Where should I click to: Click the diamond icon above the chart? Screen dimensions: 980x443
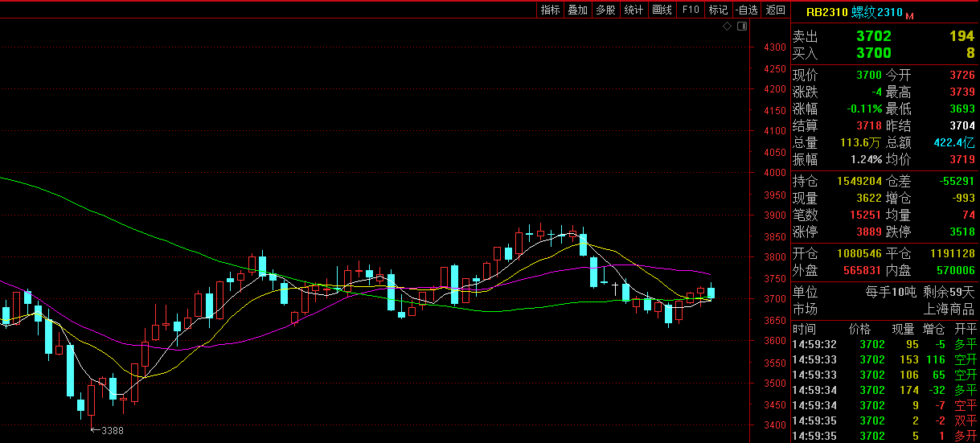[727, 27]
